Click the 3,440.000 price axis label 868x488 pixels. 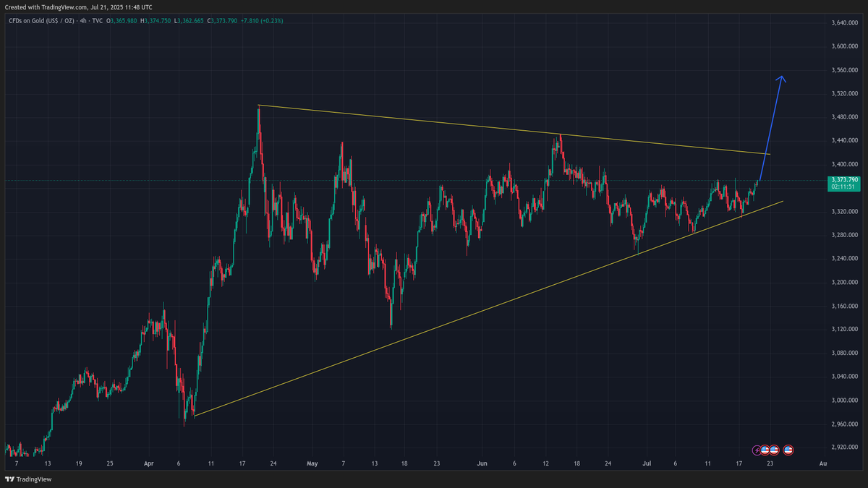(845, 140)
